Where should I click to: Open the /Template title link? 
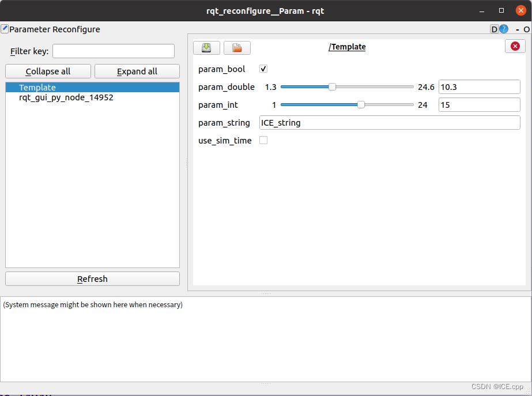347,47
